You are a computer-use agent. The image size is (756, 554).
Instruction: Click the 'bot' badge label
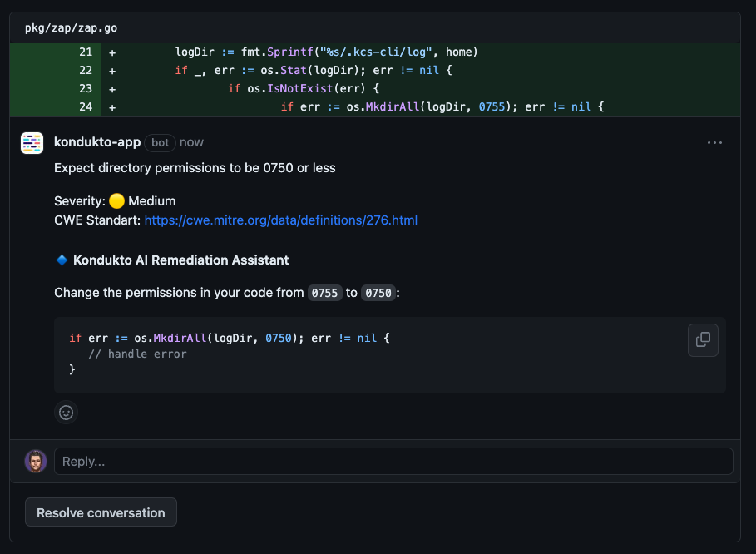coord(160,142)
